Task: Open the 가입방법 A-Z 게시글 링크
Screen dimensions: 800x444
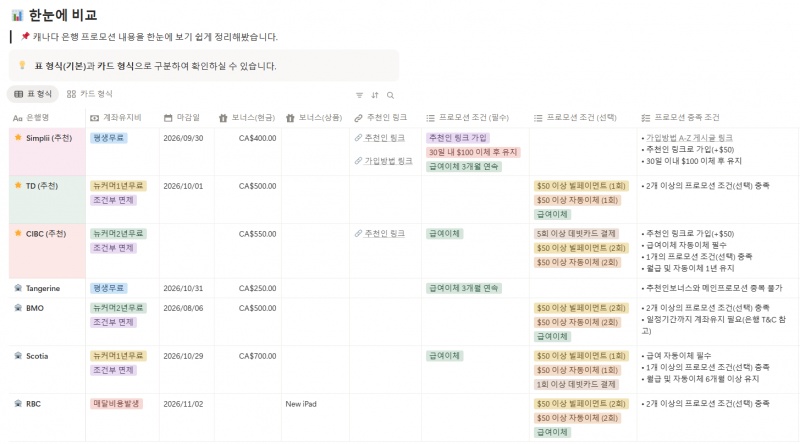Action: pos(689,138)
